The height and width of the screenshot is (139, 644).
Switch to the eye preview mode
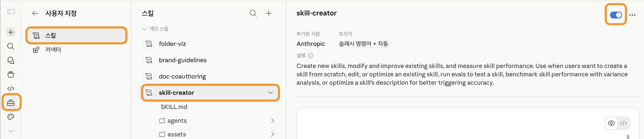[x=611, y=123]
